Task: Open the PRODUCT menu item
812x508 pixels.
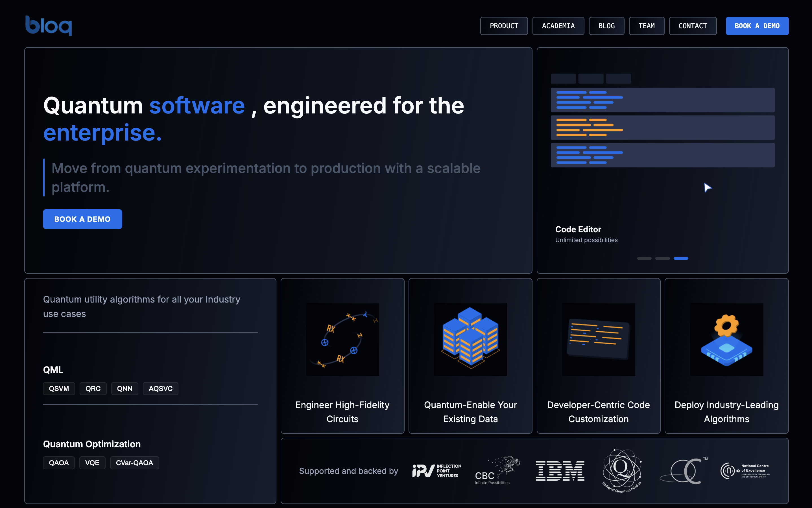Action: pyautogui.click(x=504, y=26)
